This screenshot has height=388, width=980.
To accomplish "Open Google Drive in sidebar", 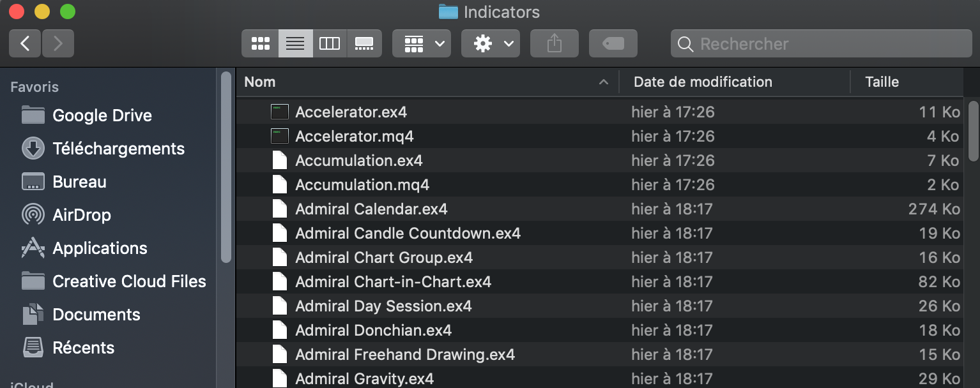I will (x=102, y=116).
